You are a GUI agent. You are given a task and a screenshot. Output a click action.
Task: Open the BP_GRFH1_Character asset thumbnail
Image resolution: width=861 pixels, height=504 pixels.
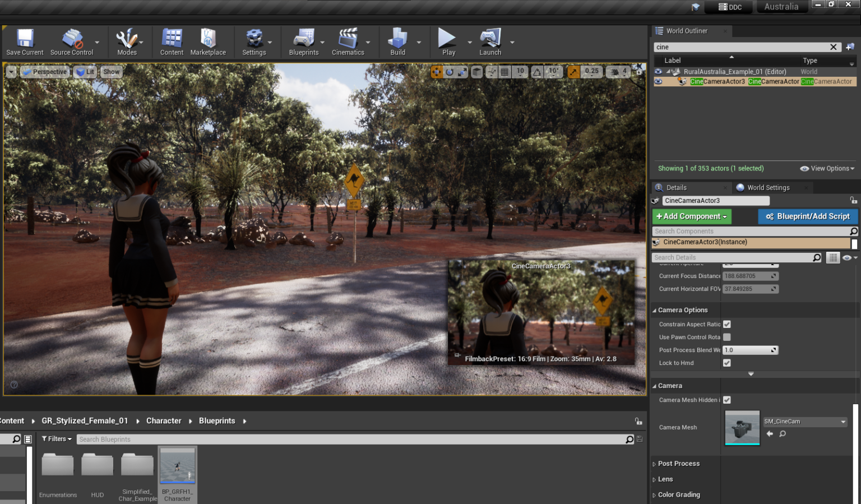[x=177, y=466]
